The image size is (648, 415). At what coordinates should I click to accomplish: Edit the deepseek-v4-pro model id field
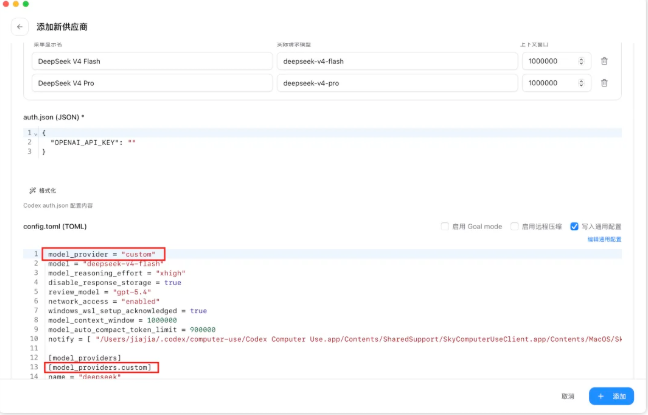click(x=397, y=83)
